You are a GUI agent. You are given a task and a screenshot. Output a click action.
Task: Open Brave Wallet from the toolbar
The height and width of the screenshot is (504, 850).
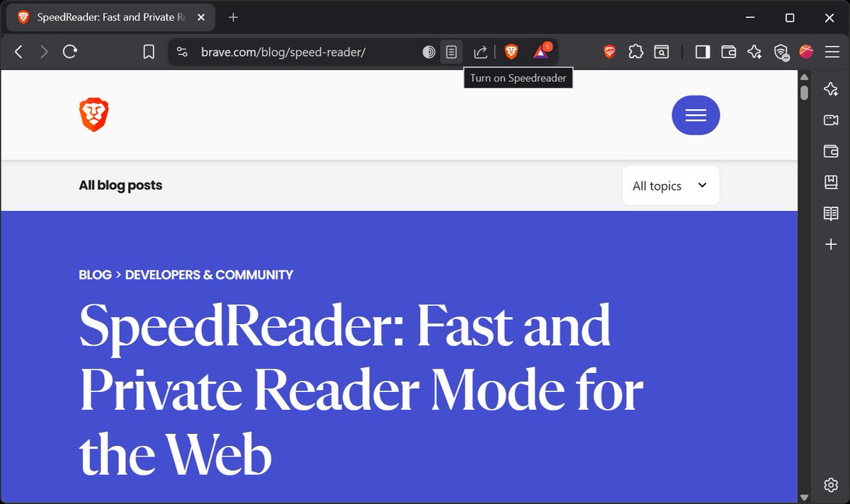[x=728, y=52]
